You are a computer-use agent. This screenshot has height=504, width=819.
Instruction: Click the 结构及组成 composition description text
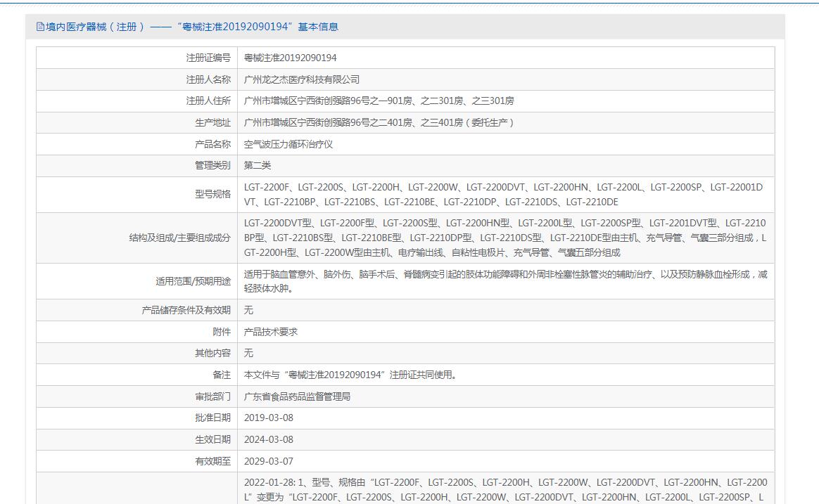504,238
